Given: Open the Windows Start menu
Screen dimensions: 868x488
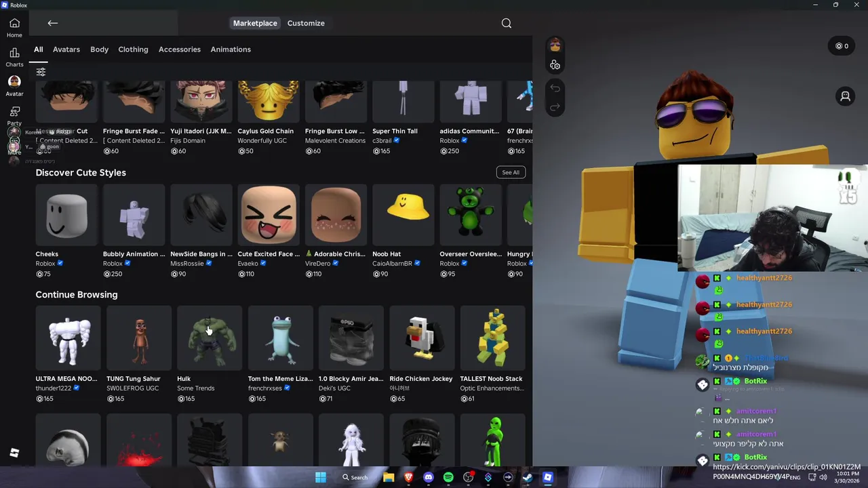Looking at the screenshot, I should (x=321, y=477).
